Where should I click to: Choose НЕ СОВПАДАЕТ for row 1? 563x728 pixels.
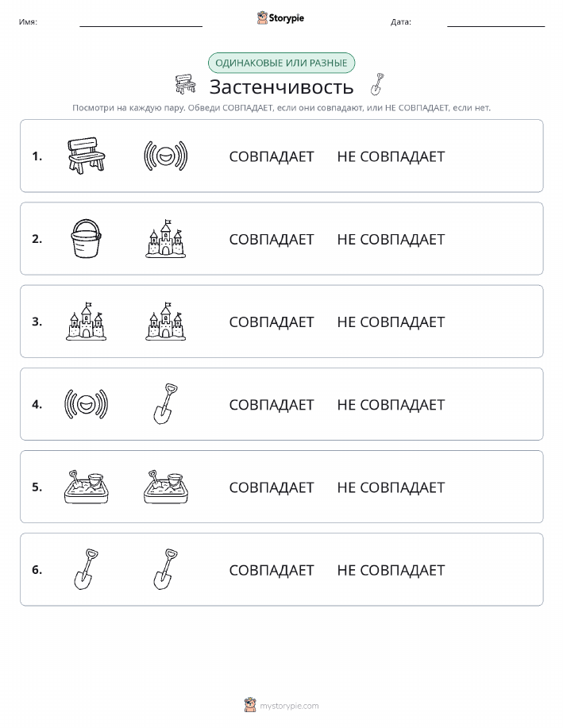(391, 156)
